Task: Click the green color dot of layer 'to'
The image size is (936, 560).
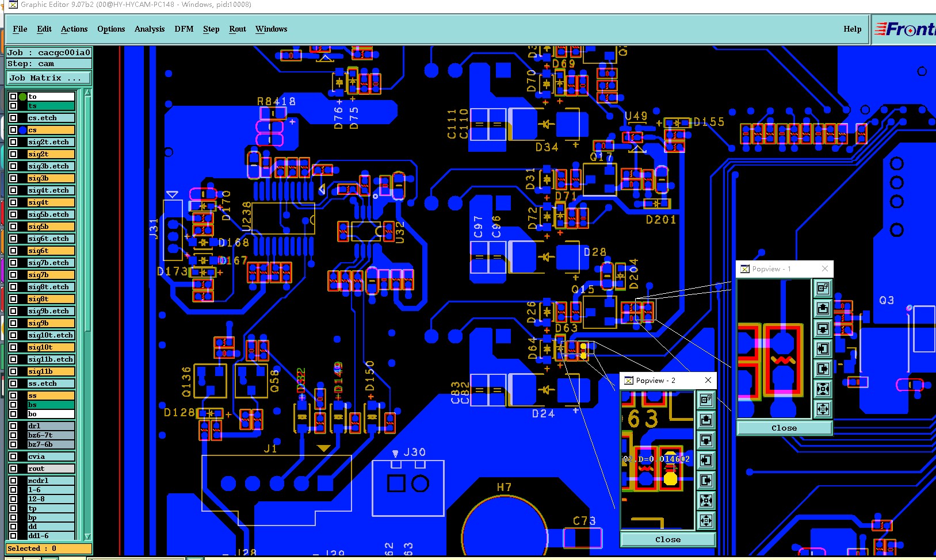Action: pos(22,97)
